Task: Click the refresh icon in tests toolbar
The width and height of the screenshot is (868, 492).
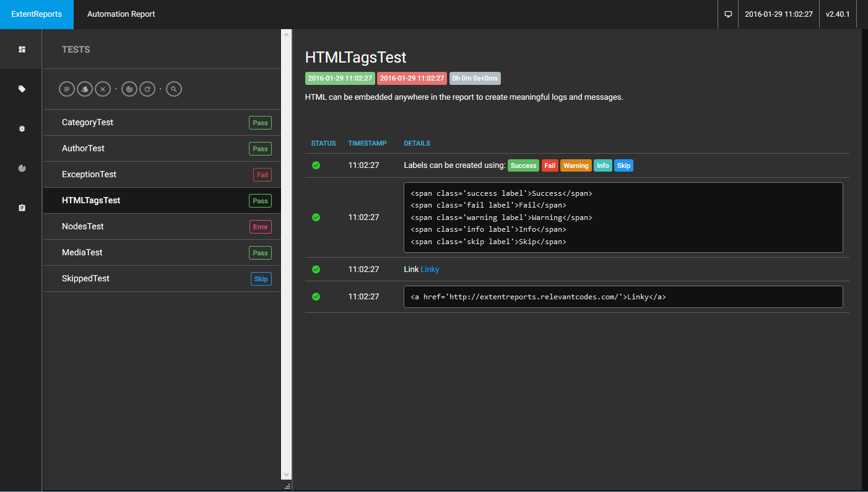Action: point(147,89)
